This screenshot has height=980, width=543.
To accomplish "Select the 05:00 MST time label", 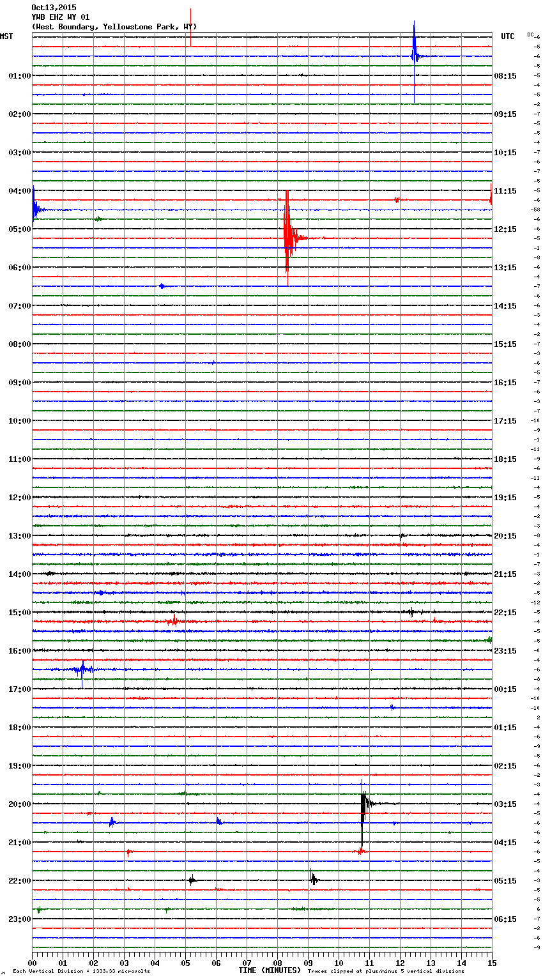I will click(x=20, y=229).
